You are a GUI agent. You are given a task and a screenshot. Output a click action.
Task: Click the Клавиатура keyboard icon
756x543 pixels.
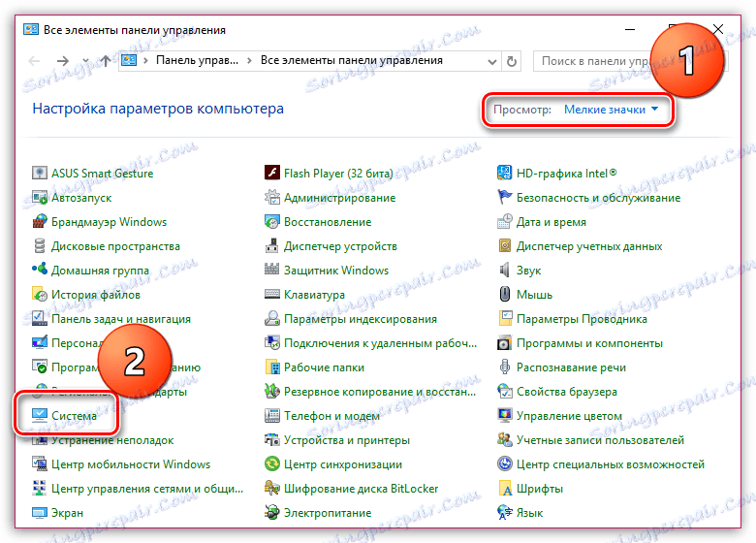click(x=272, y=294)
